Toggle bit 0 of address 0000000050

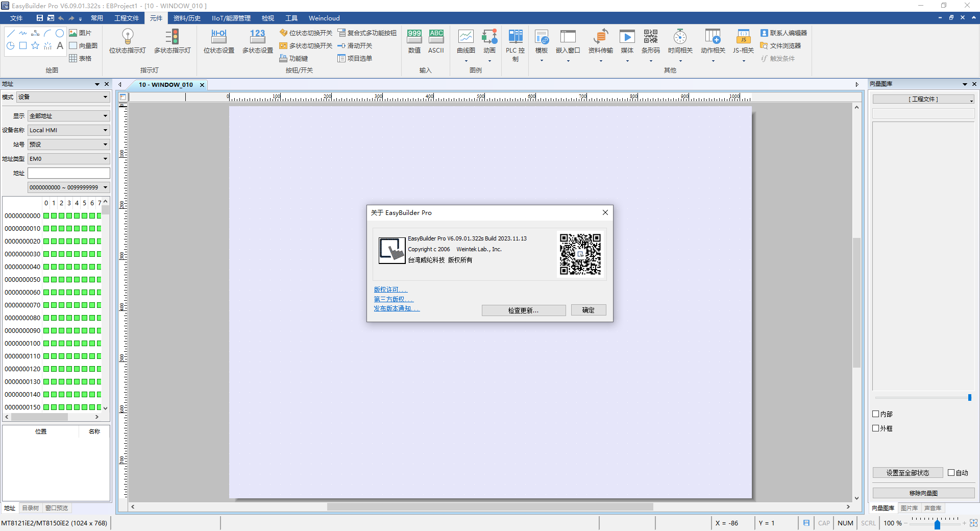tap(46, 279)
